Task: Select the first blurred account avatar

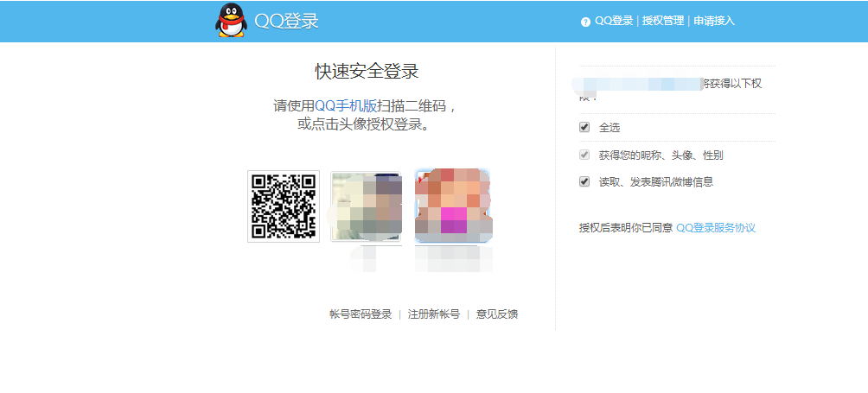Action: point(366,206)
